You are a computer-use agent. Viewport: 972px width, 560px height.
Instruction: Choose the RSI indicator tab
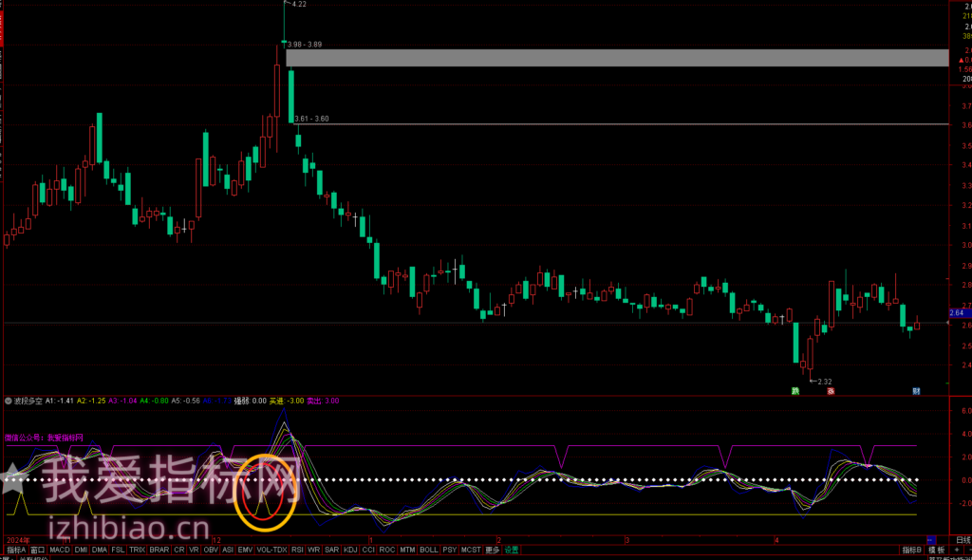297,551
